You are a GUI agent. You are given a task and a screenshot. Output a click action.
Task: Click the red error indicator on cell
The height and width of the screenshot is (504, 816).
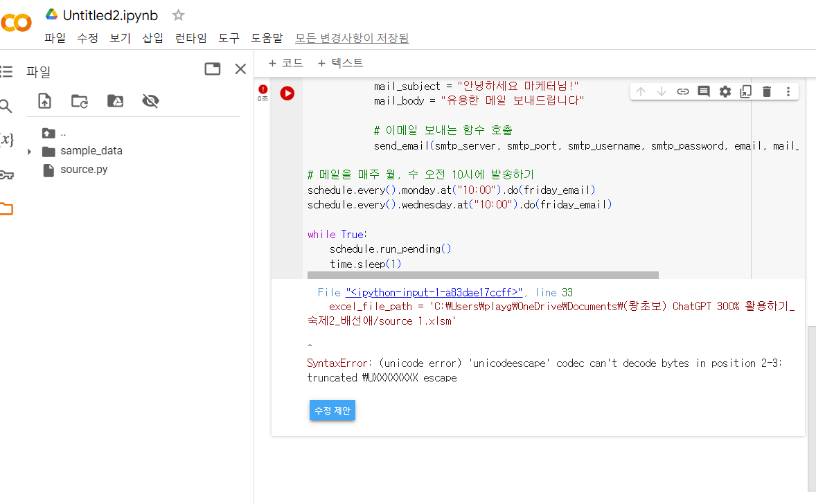263,89
